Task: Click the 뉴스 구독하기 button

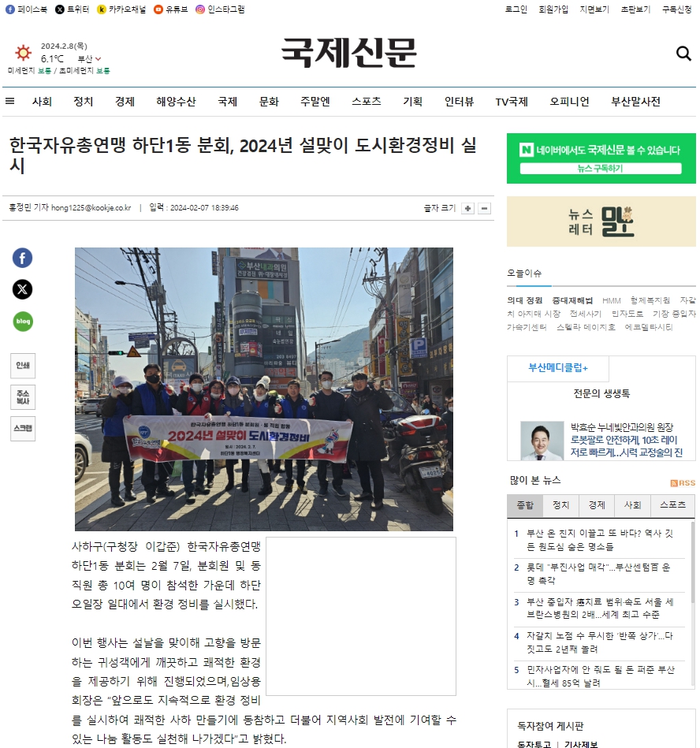Action: [x=601, y=169]
